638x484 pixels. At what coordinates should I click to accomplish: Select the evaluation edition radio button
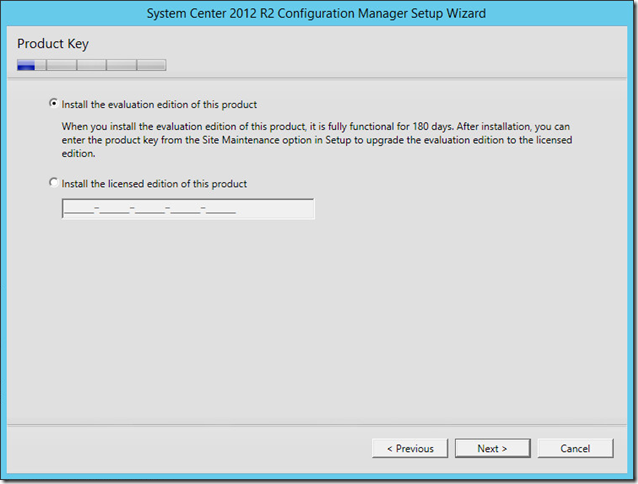[x=53, y=104]
